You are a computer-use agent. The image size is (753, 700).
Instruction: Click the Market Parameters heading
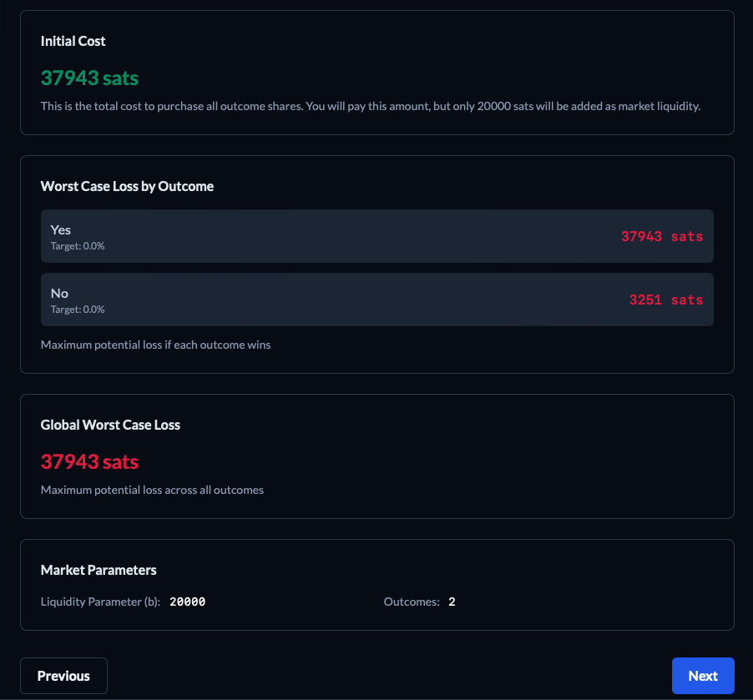99,570
